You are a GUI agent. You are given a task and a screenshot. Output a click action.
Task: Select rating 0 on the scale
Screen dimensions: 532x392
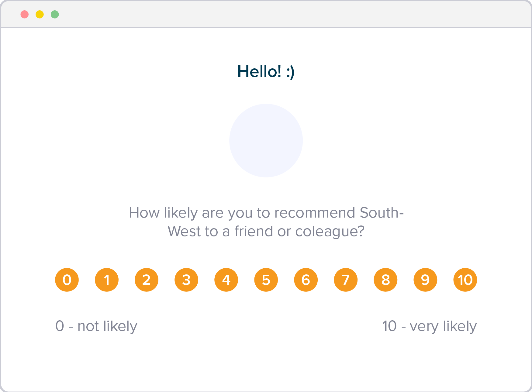67,280
